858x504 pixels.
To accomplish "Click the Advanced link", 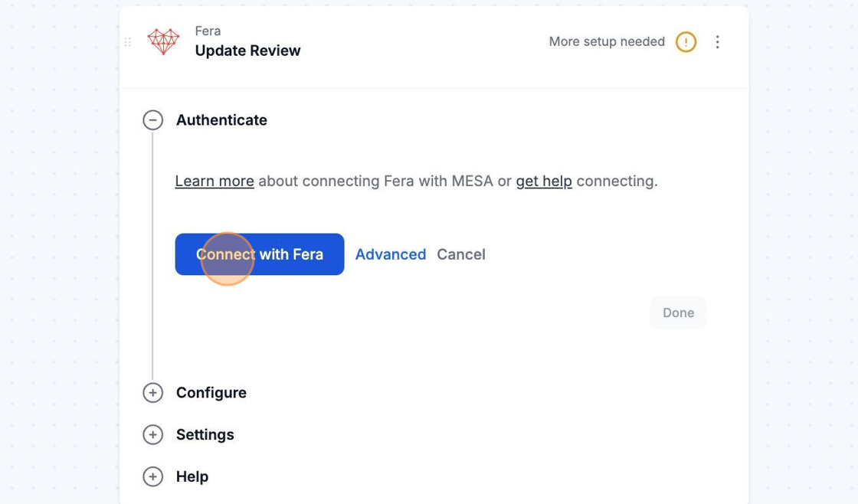I will pyautogui.click(x=391, y=254).
